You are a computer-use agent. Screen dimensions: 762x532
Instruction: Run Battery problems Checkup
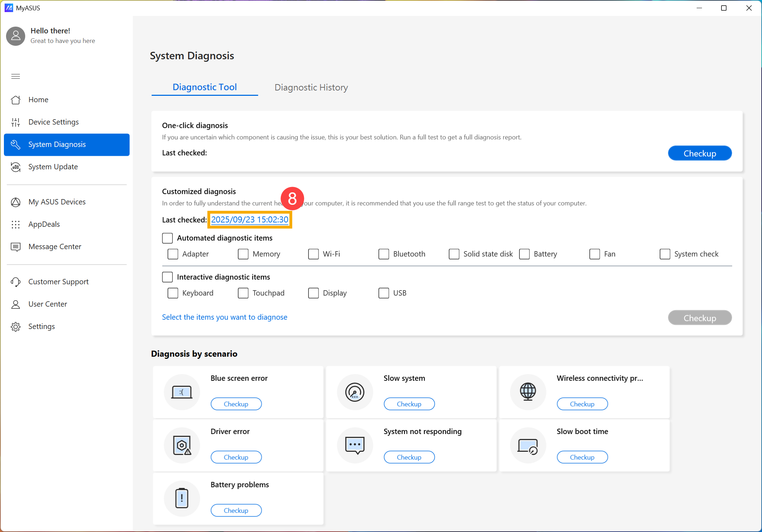pos(236,510)
